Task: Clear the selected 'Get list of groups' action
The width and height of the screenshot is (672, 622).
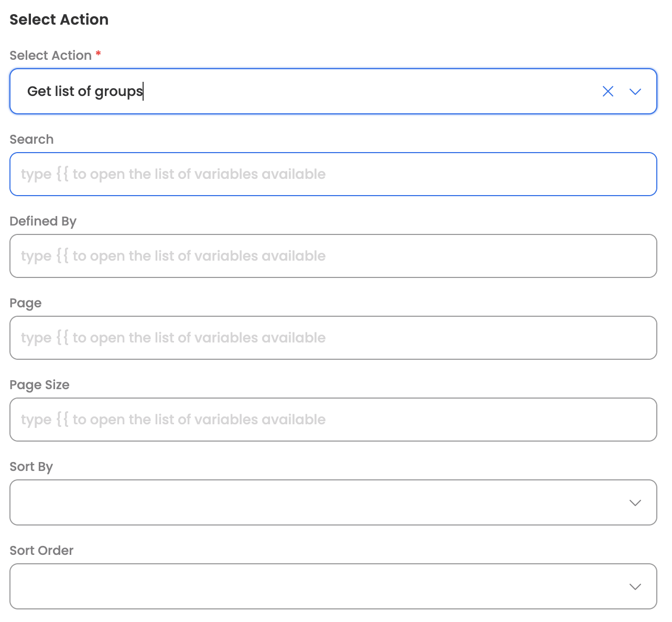Action: (608, 92)
